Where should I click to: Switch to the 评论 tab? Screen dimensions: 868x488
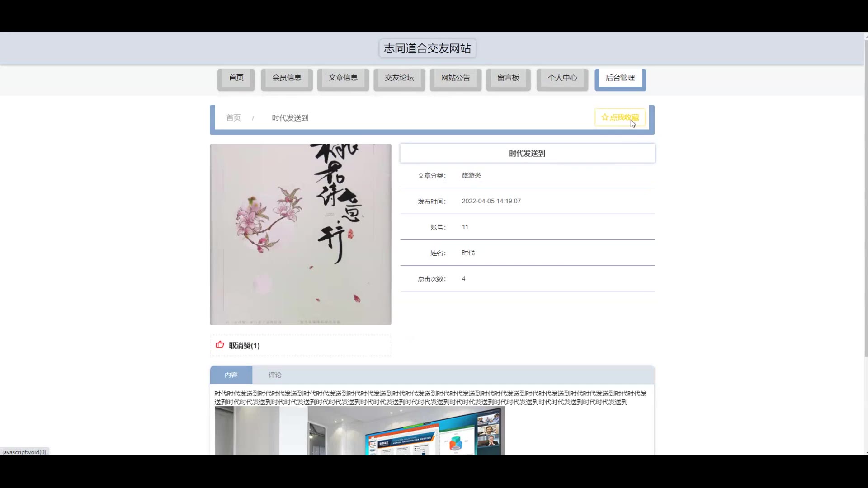275,375
